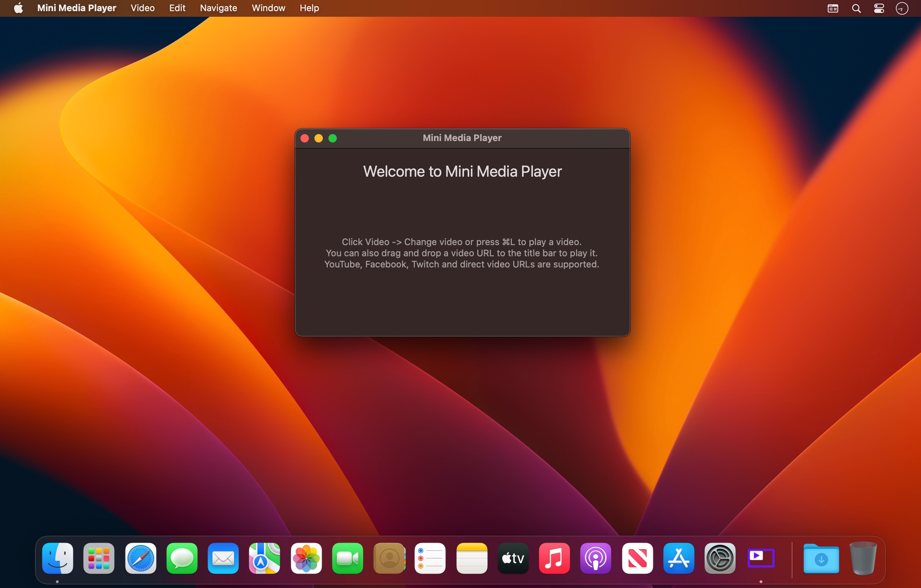The width and height of the screenshot is (921, 588).
Task: Open System Settings from the Dock
Action: (720, 558)
